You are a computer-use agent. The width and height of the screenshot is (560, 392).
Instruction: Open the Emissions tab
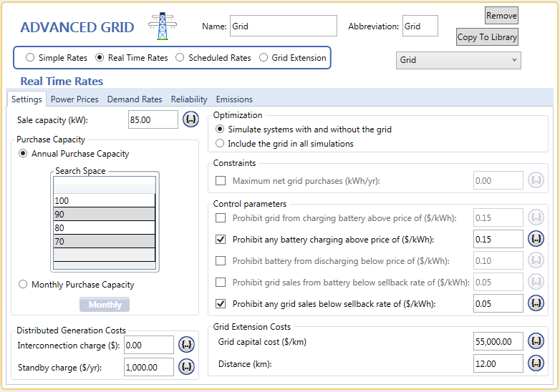234,99
